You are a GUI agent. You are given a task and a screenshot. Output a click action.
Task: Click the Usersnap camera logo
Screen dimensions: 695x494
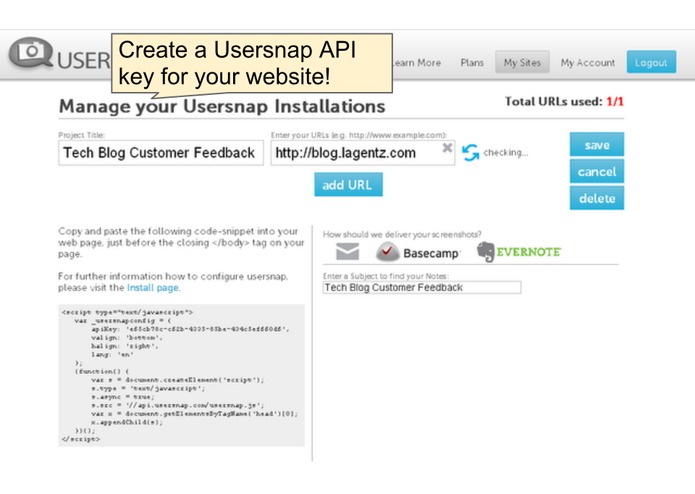pos(31,53)
